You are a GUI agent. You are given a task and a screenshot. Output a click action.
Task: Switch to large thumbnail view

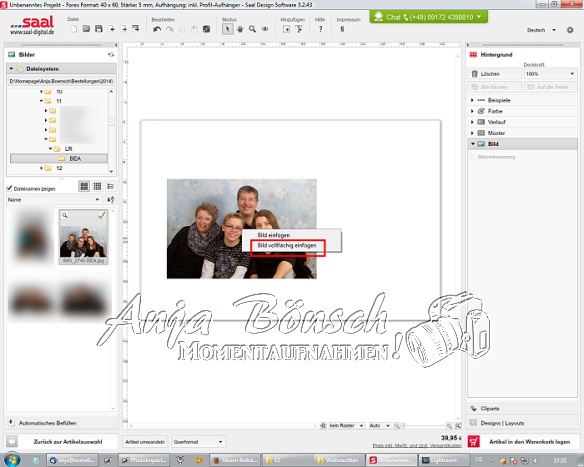pyautogui.click(x=85, y=186)
